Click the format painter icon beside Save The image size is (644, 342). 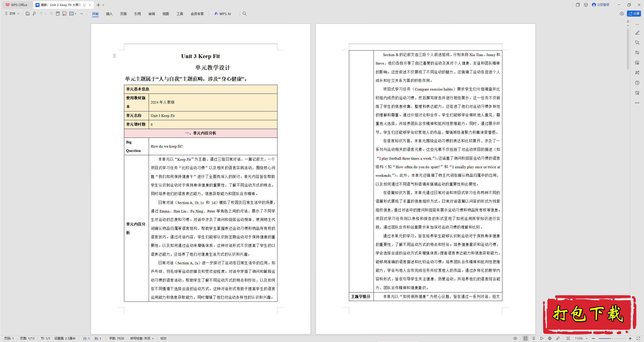(x=34, y=14)
